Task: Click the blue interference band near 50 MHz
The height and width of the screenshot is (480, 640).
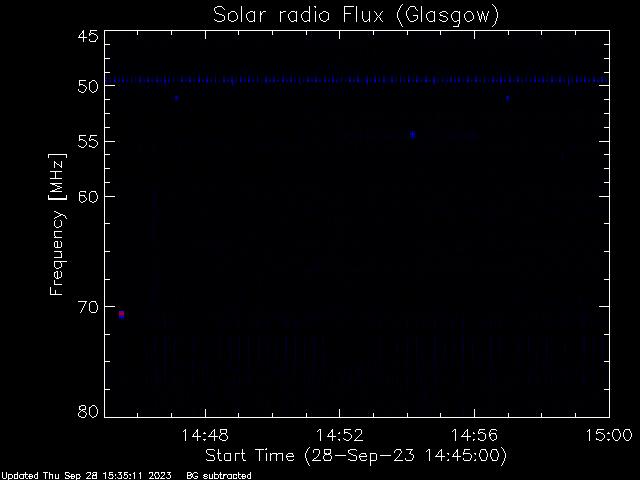Action: [357, 80]
